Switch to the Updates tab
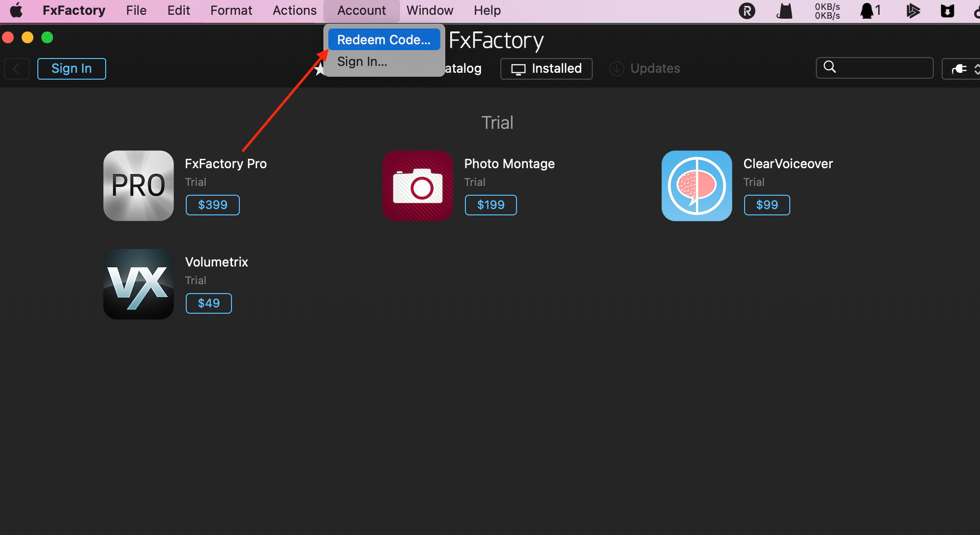 point(645,69)
